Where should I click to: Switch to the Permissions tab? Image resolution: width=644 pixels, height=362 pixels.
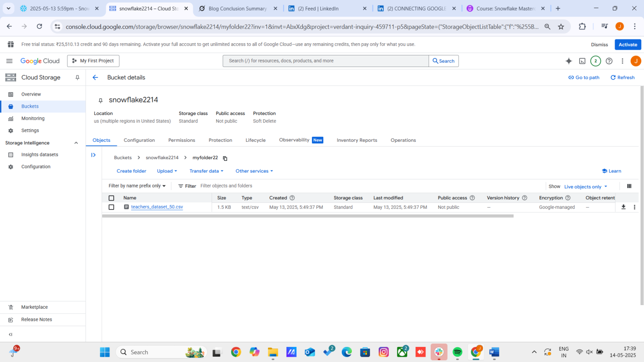(182, 140)
